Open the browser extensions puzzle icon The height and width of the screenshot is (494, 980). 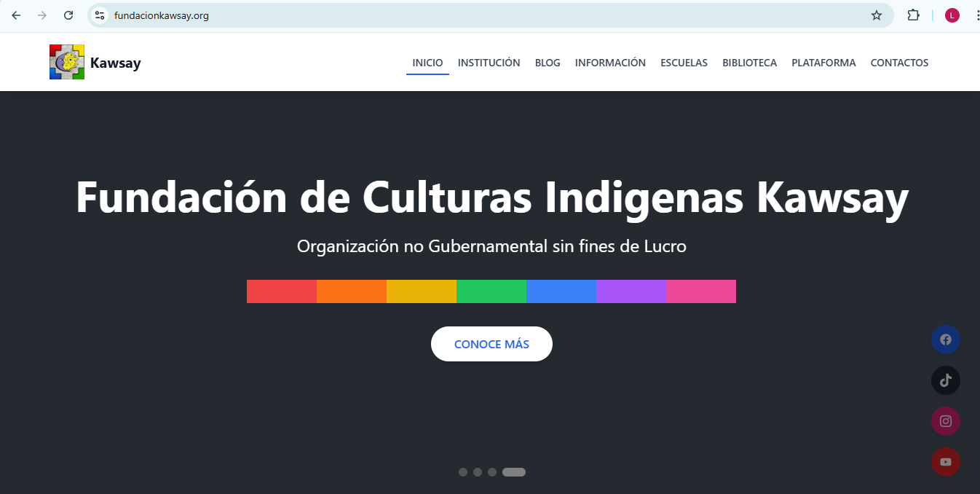point(913,15)
